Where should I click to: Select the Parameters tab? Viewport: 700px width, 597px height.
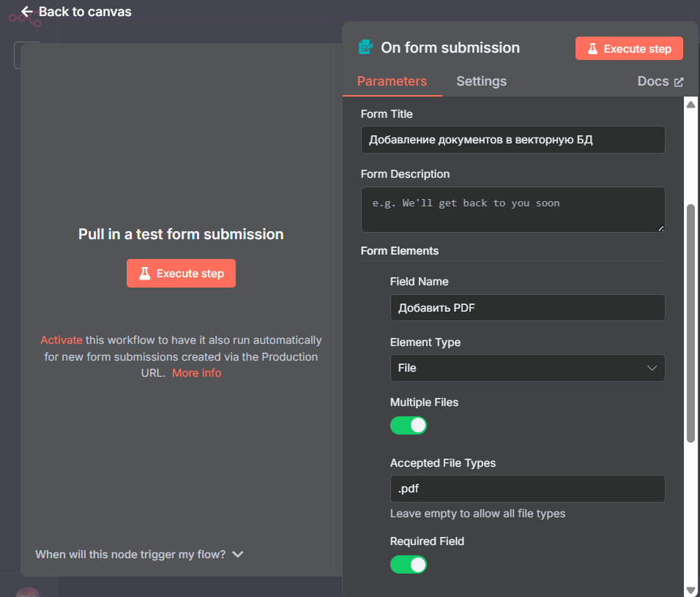pyautogui.click(x=392, y=81)
